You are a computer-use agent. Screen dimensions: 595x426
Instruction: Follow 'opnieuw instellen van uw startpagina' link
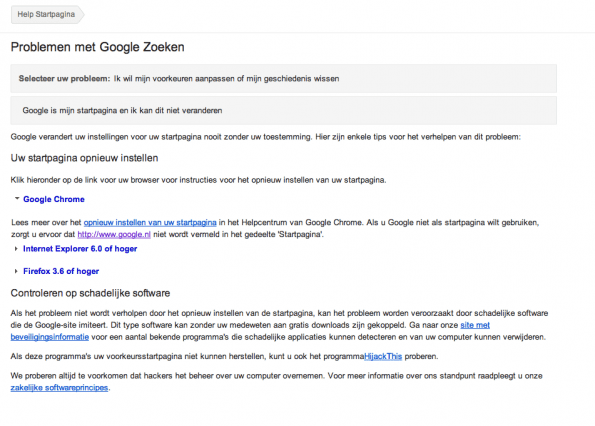click(150, 222)
